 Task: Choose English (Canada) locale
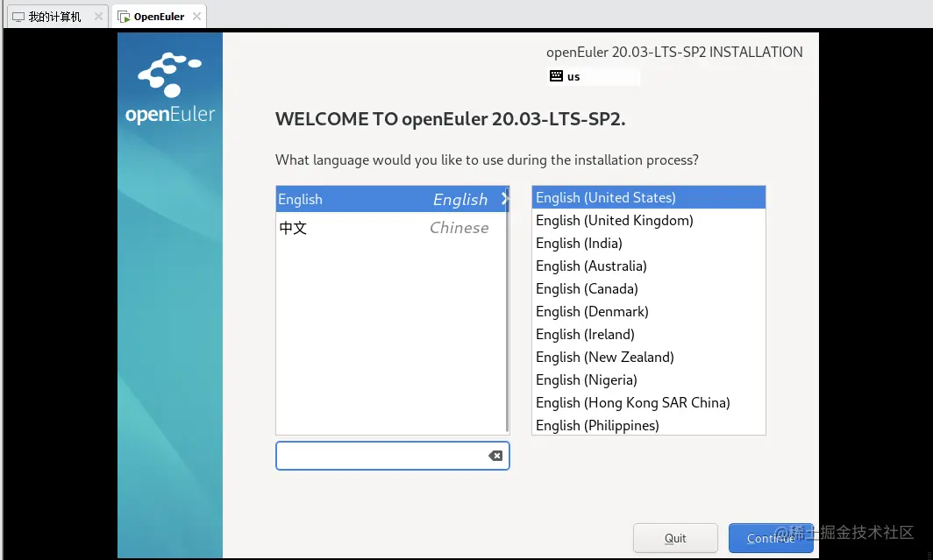(649, 289)
